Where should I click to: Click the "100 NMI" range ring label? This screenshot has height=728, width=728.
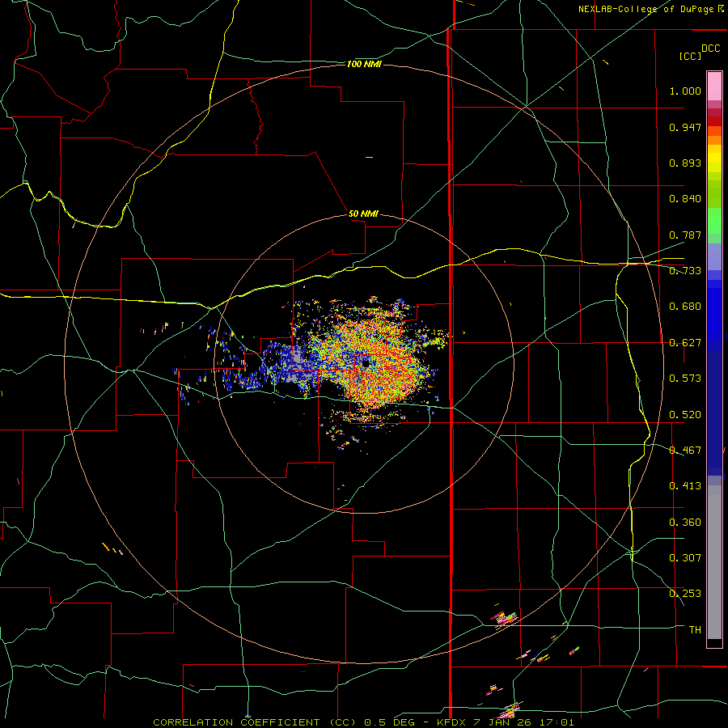tap(365, 64)
